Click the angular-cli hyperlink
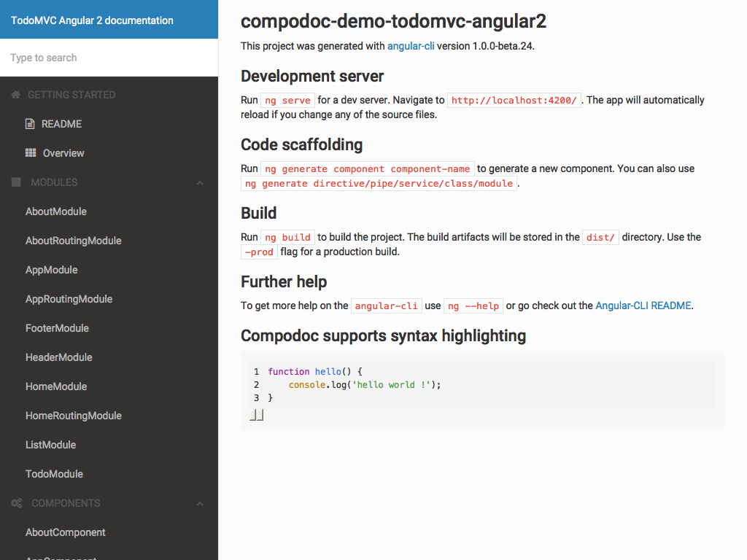 [x=411, y=46]
